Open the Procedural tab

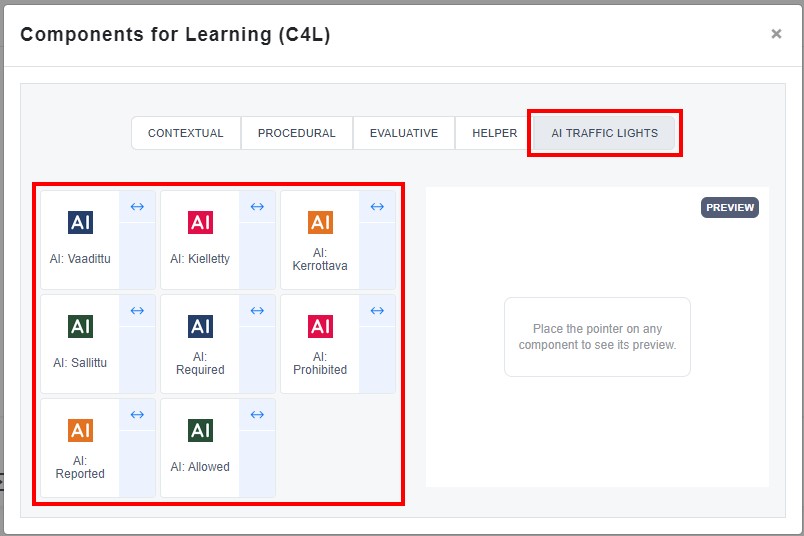coord(297,133)
